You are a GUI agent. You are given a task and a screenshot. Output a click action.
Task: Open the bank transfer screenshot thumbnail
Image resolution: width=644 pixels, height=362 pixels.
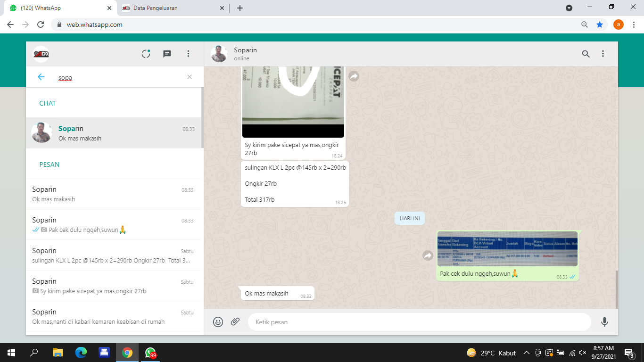(507, 249)
